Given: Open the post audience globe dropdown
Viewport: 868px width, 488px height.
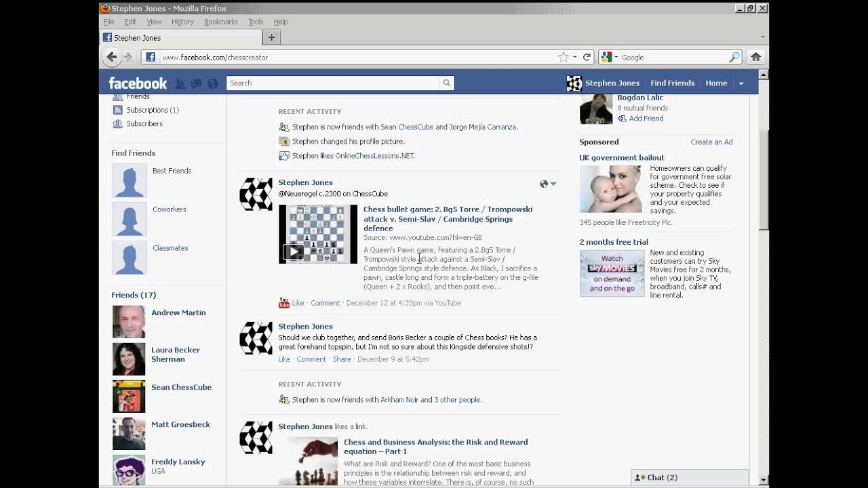Looking at the screenshot, I should (x=548, y=184).
